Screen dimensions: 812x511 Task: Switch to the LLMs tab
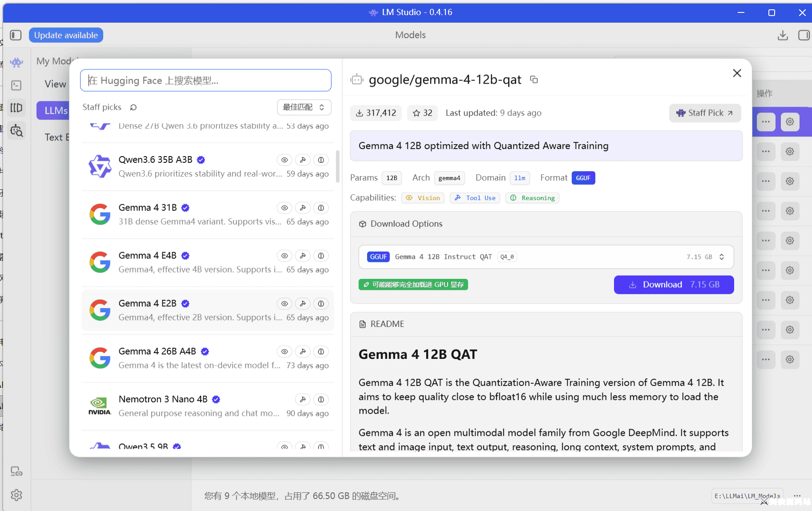[x=56, y=110]
